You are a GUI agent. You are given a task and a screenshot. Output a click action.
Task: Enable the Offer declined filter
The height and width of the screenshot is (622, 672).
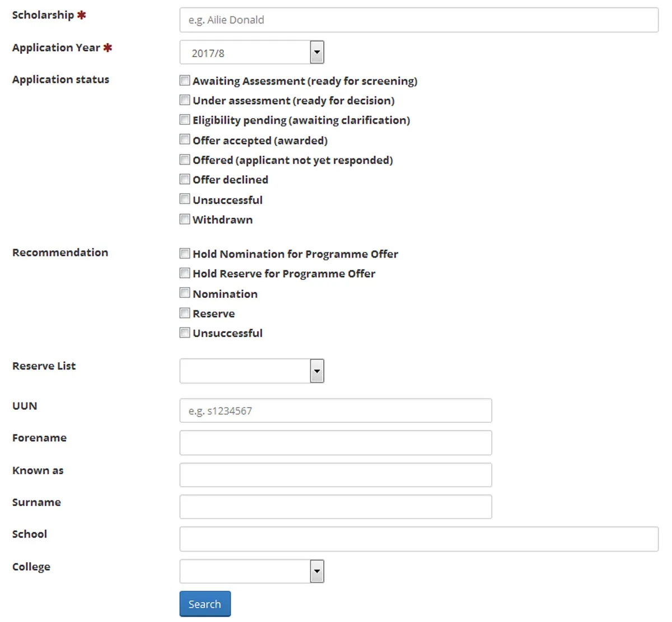point(185,179)
